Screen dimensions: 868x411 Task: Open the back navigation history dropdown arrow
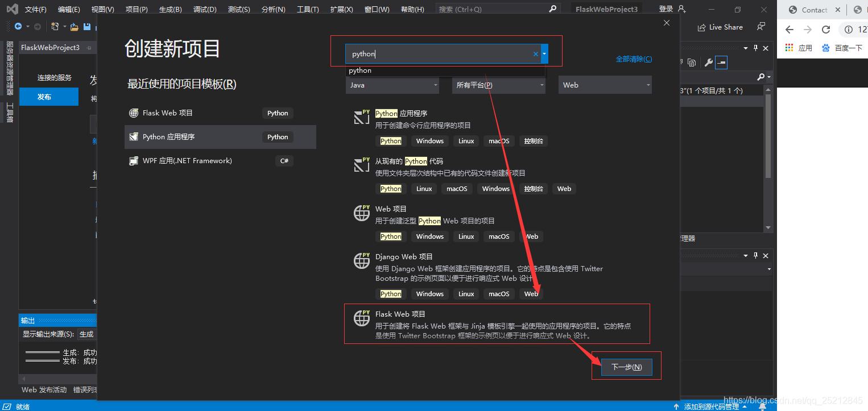click(27, 27)
